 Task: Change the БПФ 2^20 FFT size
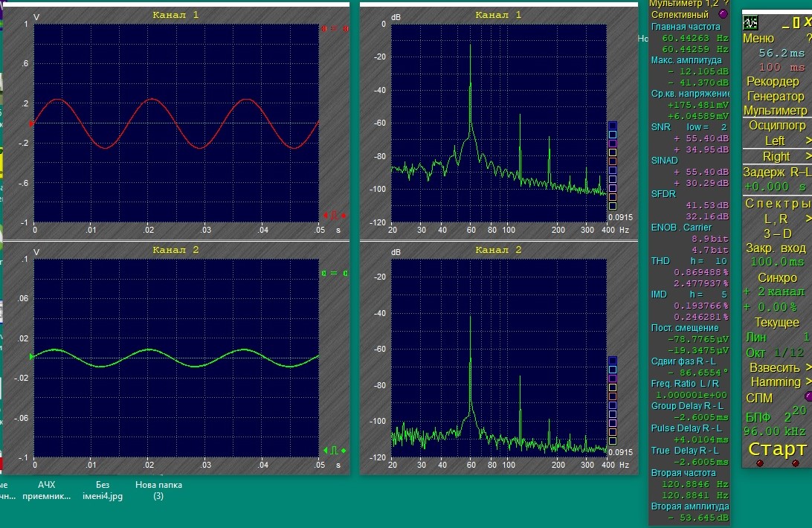pyautogui.click(x=776, y=414)
